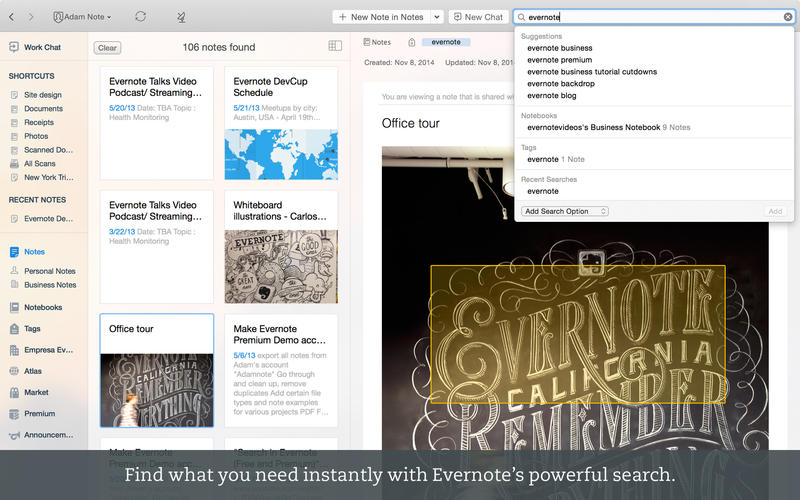This screenshot has width=800, height=500.
Task: Clear the search field with X icon
Action: pyautogui.click(x=788, y=17)
